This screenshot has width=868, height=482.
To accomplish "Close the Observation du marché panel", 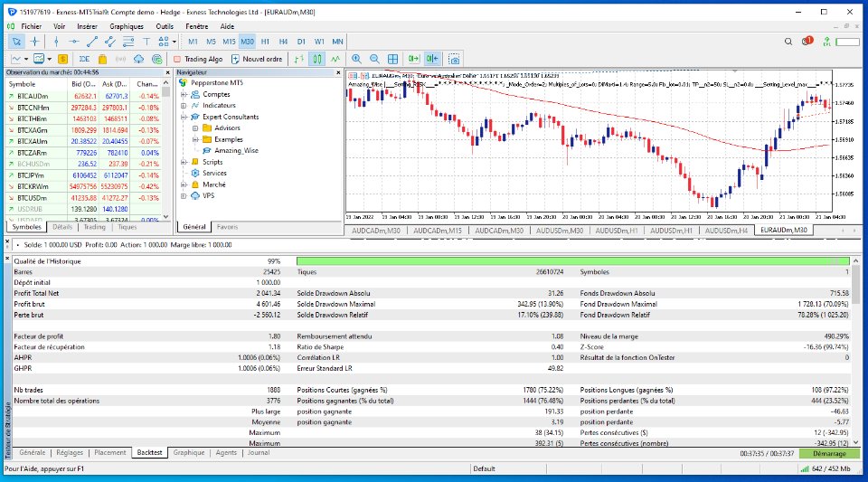I will click(167, 72).
